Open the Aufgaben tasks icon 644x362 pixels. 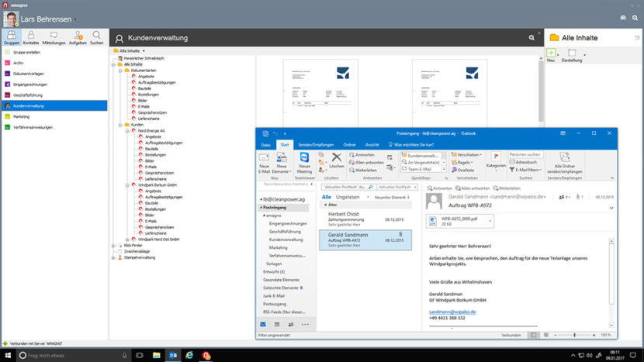click(78, 37)
